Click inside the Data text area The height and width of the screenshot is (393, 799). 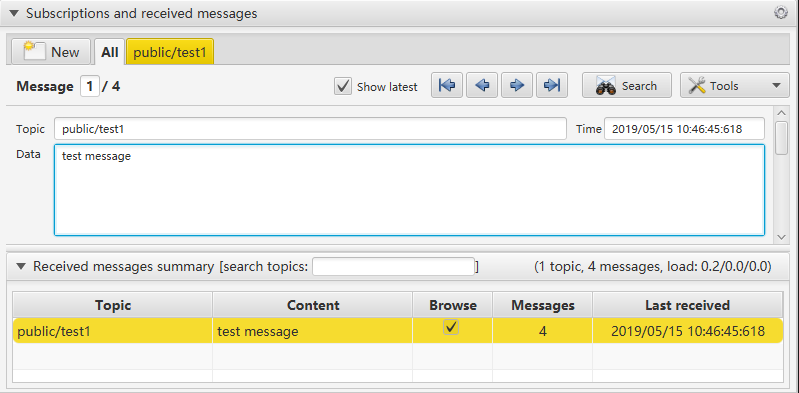tap(409, 190)
